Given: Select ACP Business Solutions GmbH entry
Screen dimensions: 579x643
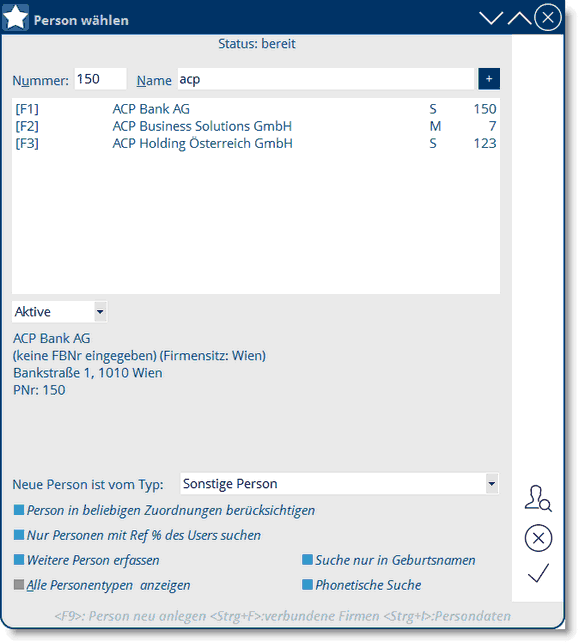Looking at the screenshot, I should tap(256, 126).
